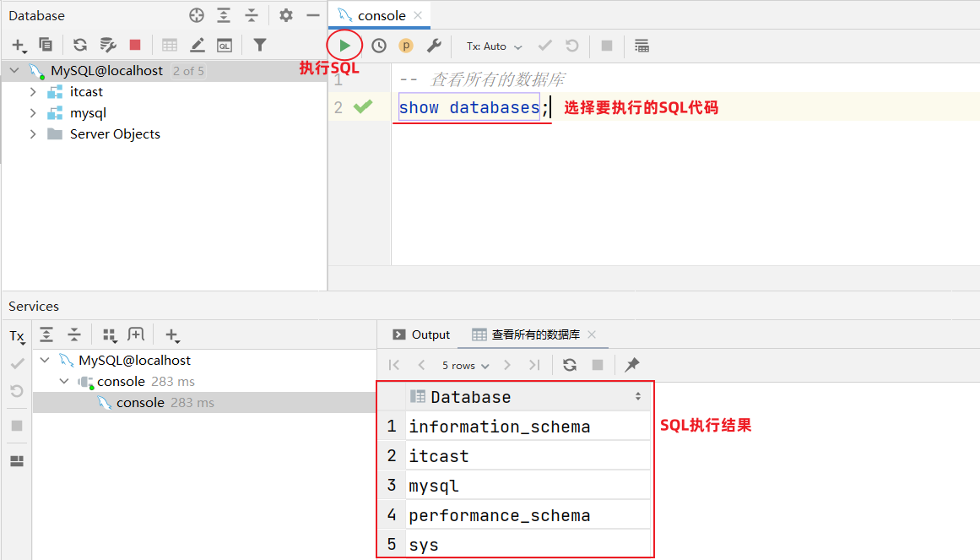Click the locate target crosshair icon
This screenshot has height=560, width=980.
(196, 16)
